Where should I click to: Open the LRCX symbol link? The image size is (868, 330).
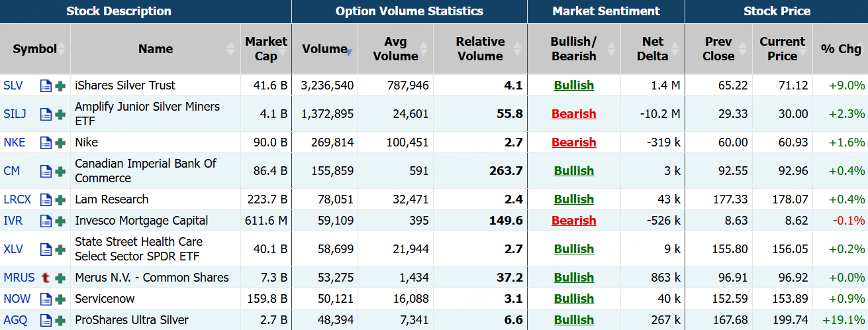click(x=17, y=199)
